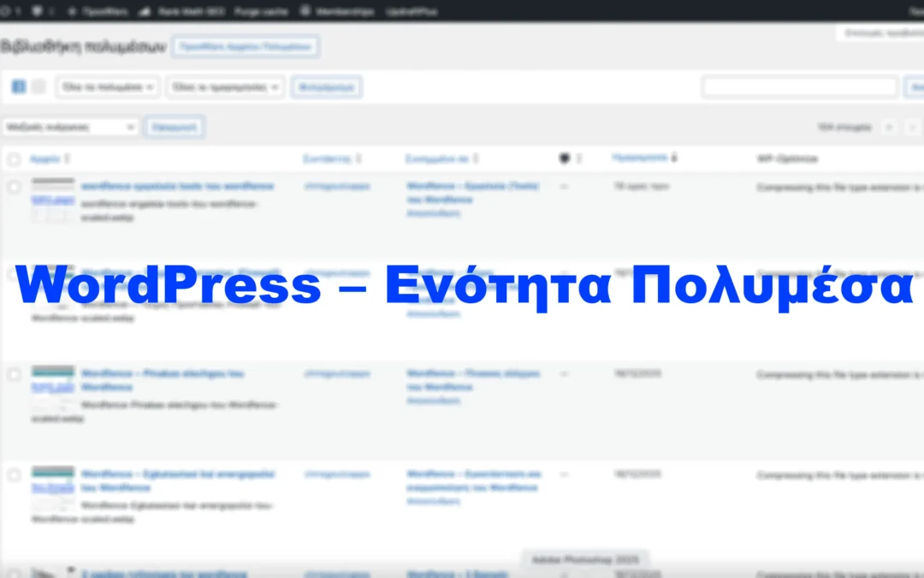Open attached post link in Πίνακας ελέγχου row

[472, 380]
